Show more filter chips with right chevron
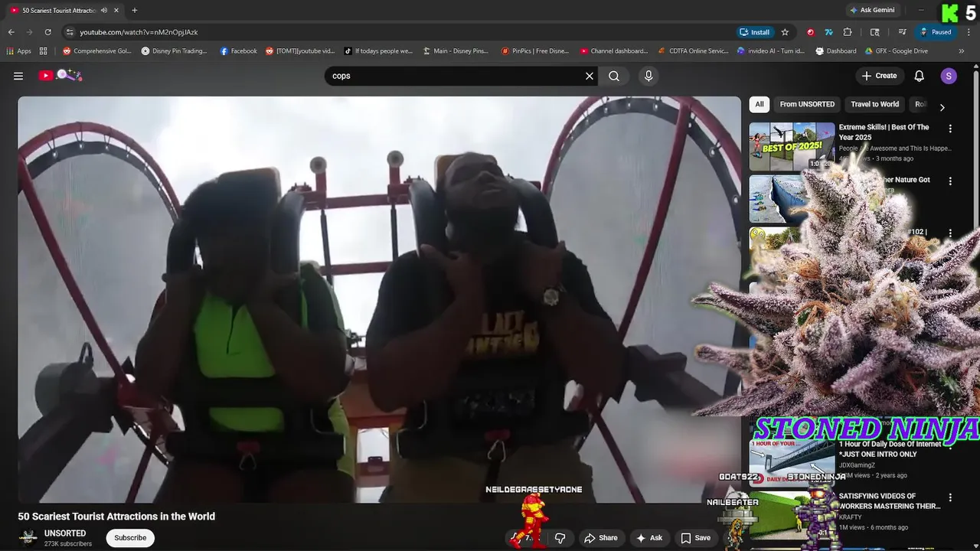Image resolution: width=980 pixels, height=551 pixels. tap(942, 107)
